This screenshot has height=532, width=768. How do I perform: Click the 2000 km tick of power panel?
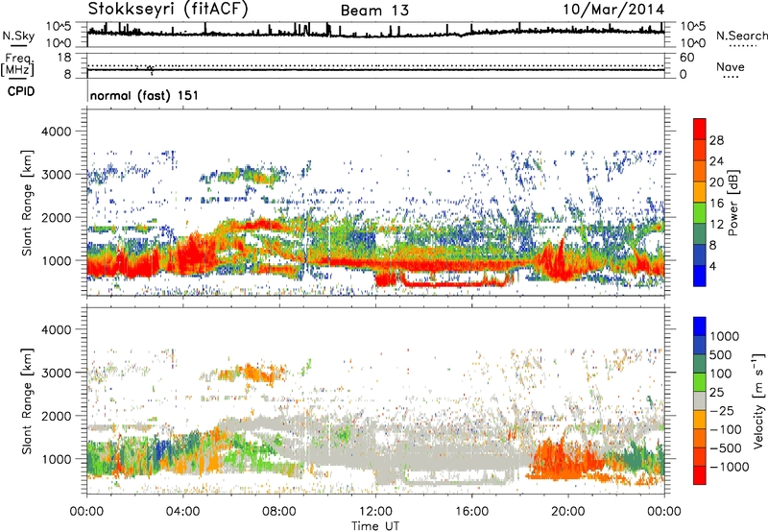click(57, 217)
